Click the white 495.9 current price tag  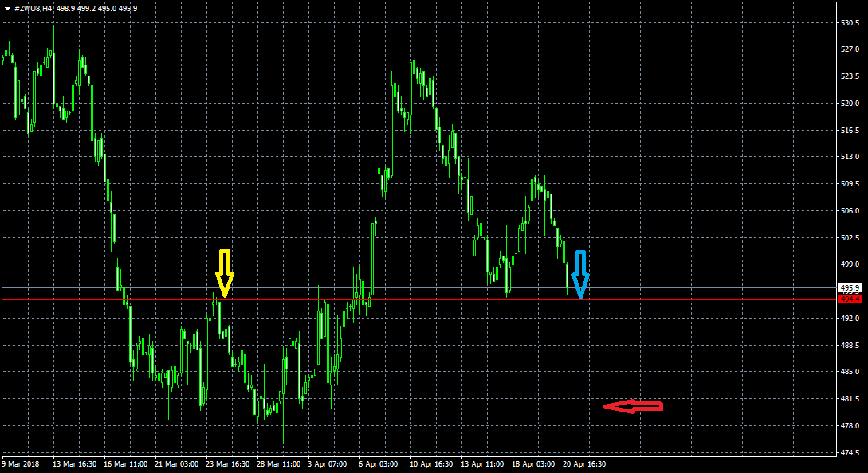850,288
